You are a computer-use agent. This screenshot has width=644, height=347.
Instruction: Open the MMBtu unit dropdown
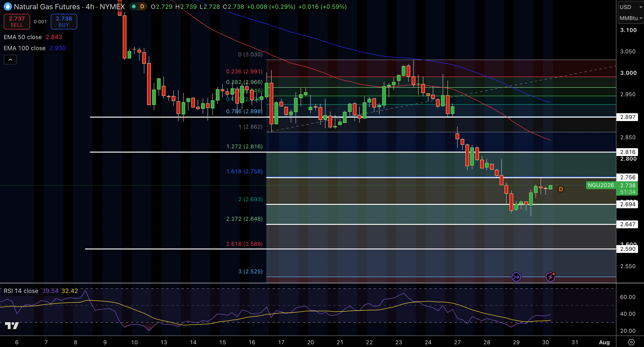coord(631,18)
